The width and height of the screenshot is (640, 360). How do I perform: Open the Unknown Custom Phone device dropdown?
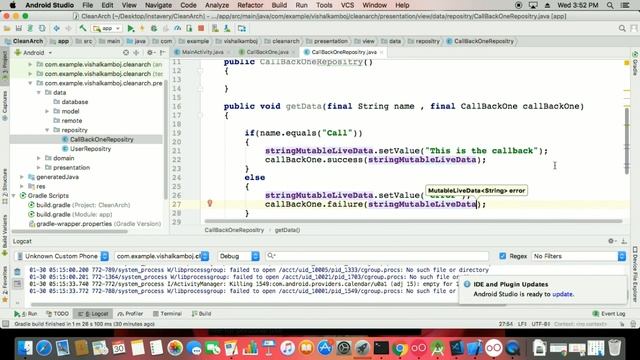62,256
